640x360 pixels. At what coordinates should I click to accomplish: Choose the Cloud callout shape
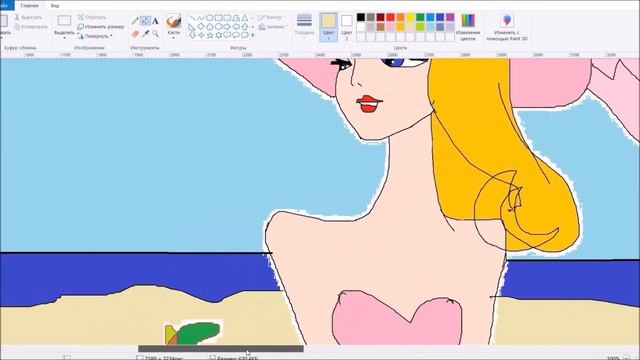click(x=244, y=35)
